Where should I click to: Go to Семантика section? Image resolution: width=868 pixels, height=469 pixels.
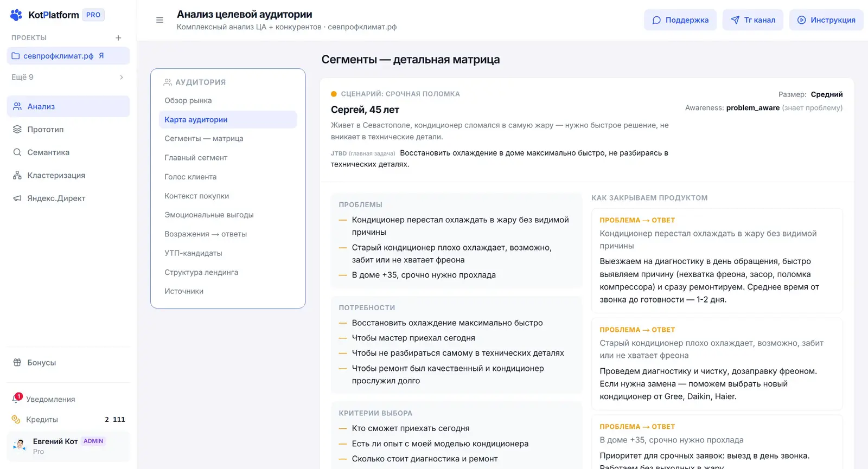click(68, 152)
